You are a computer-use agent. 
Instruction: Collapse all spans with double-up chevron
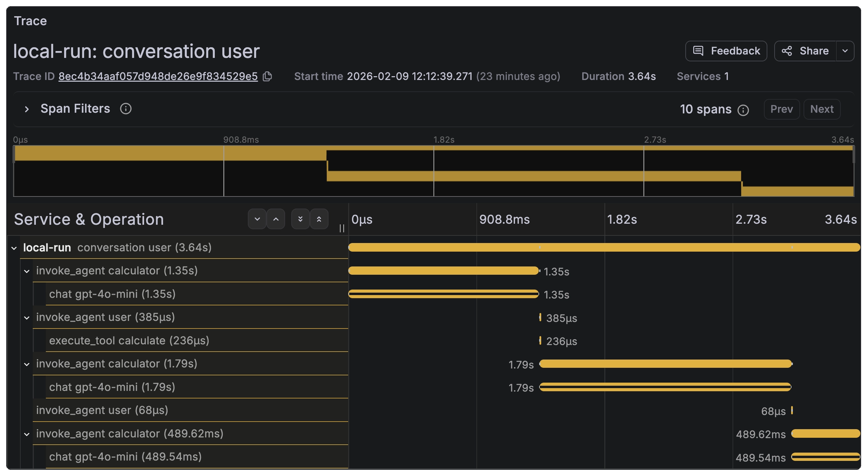319,219
